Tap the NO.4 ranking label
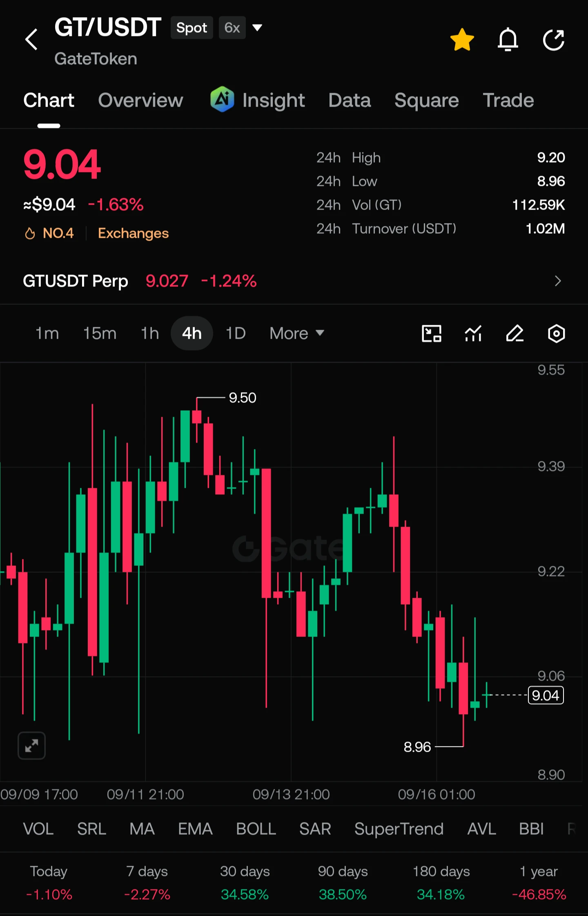Image resolution: width=588 pixels, height=916 pixels. click(x=58, y=233)
